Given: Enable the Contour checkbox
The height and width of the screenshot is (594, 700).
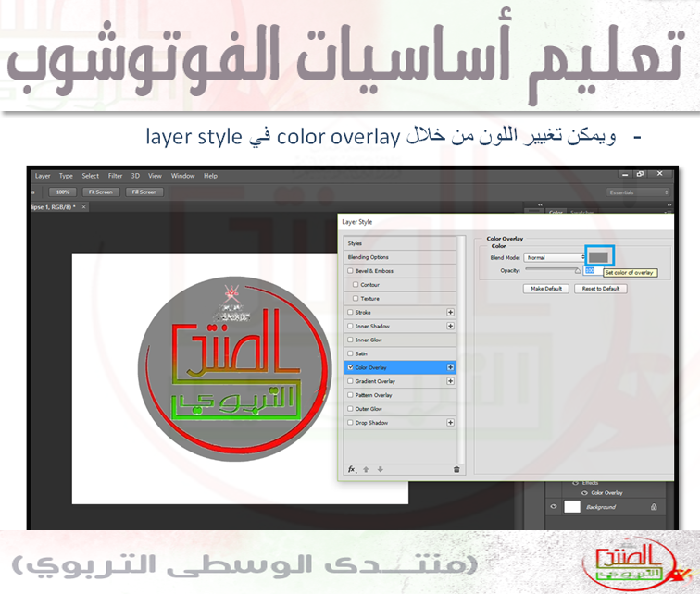Looking at the screenshot, I should pyautogui.click(x=356, y=285).
